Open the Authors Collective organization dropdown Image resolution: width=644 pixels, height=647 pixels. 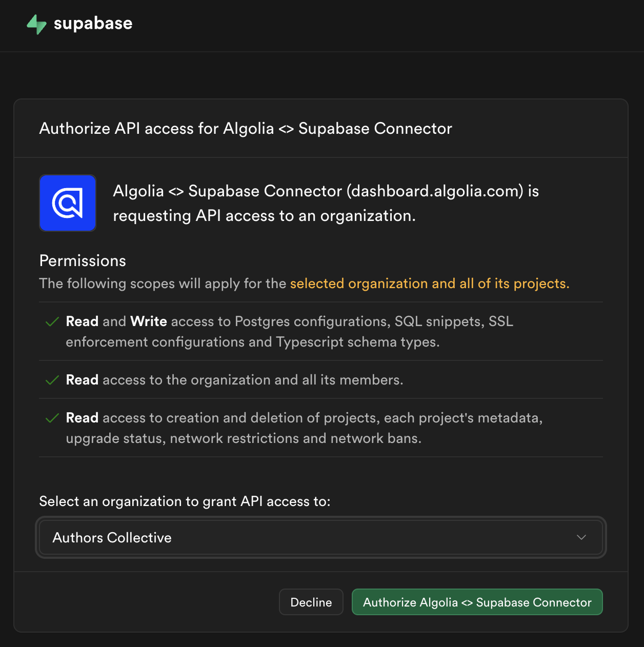coord(321,537)
